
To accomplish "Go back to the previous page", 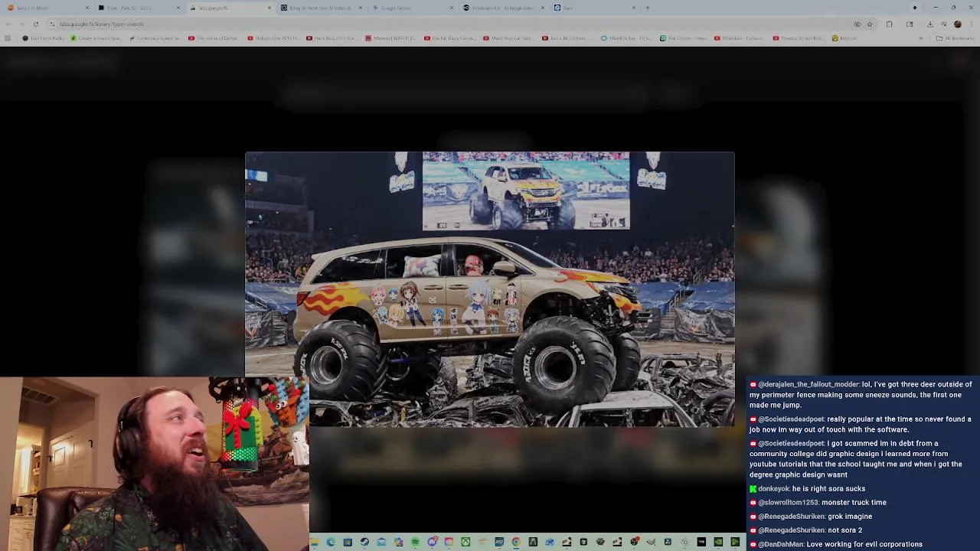I will coord(8,24).
